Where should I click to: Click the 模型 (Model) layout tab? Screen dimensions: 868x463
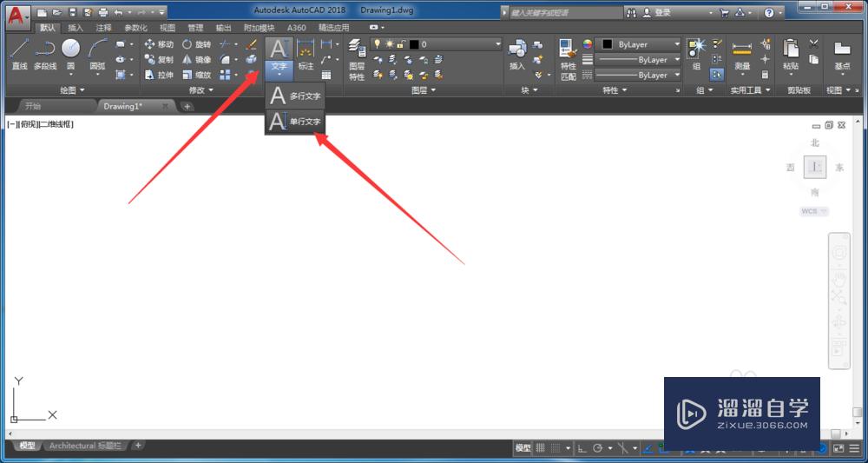click(x=27, y=446)
